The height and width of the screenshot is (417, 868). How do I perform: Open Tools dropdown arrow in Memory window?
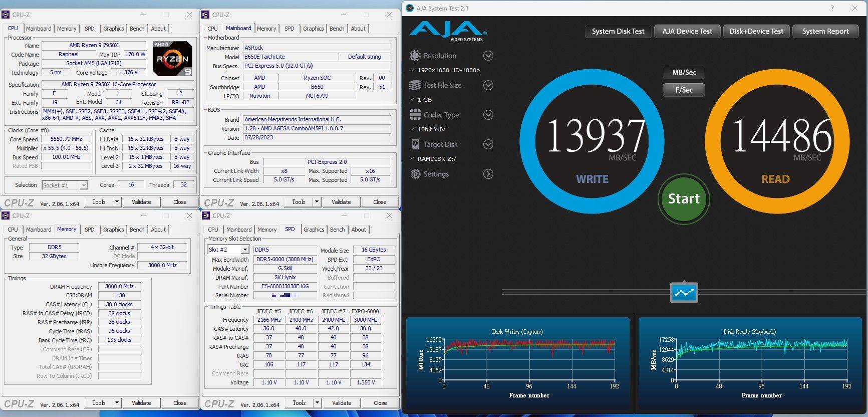point(117,403)
